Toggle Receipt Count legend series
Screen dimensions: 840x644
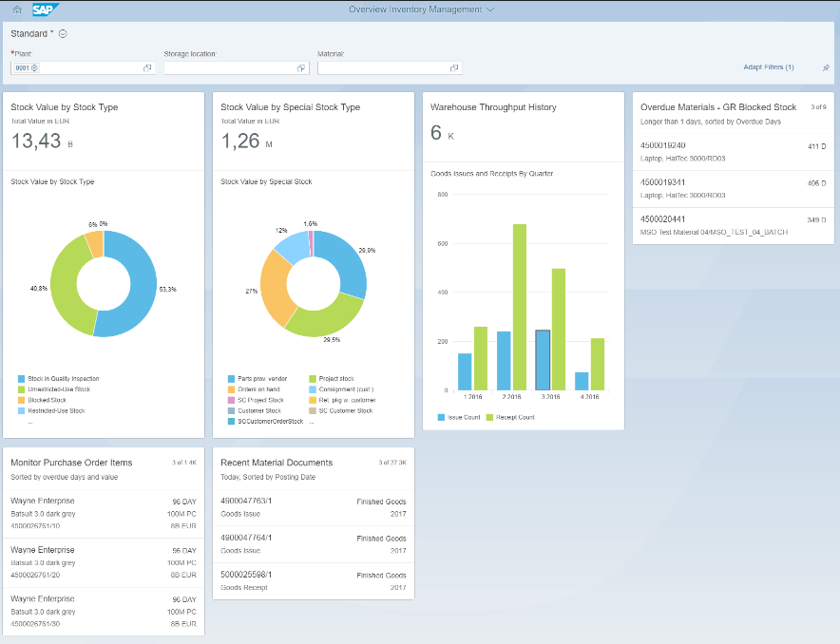point(510,417)
